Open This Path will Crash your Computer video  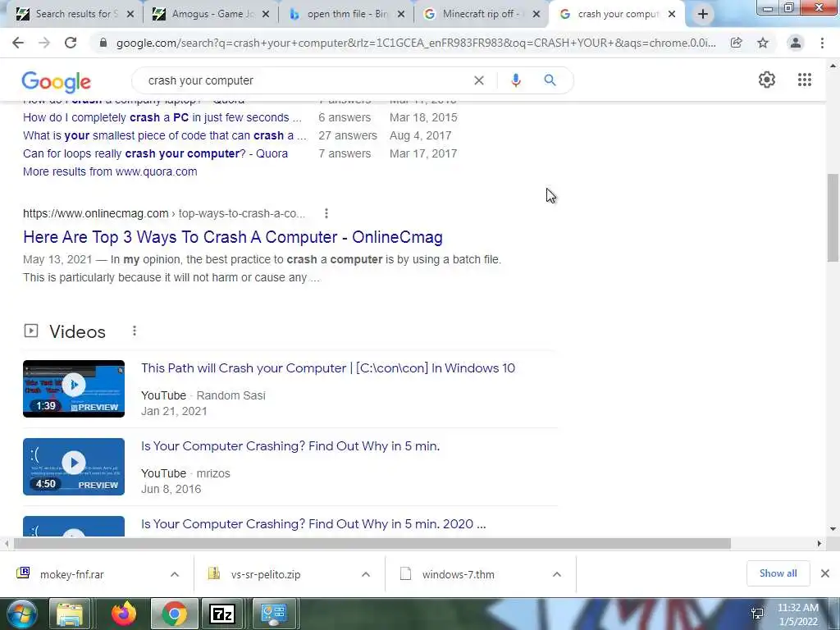pyautogui.click(x=328, y=368)
